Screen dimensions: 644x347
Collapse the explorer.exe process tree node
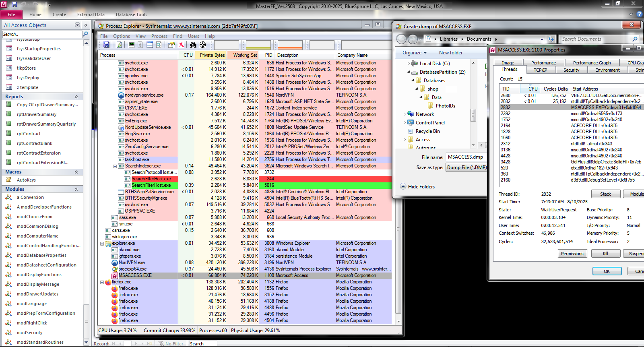tap(102, 244)
